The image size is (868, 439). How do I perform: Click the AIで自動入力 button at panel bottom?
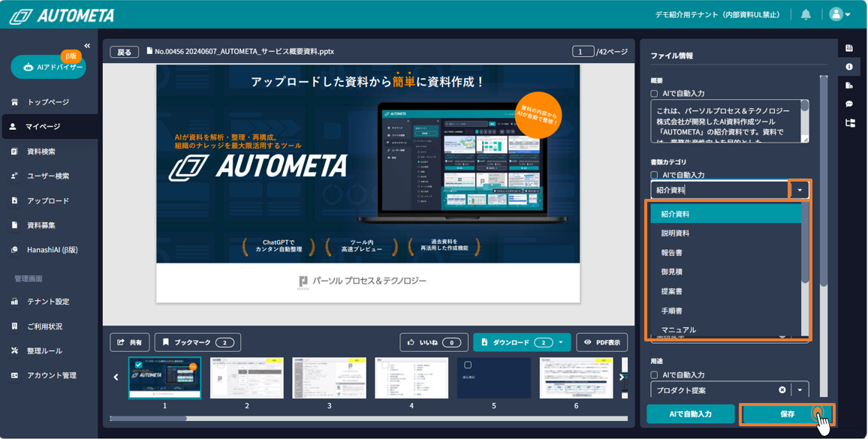(690, 414)
